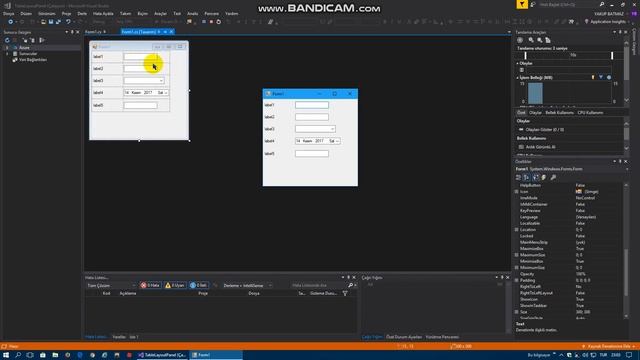The image size is (640, 360).
Task: Click the Restart debugging icon
Action: point(219,22)
